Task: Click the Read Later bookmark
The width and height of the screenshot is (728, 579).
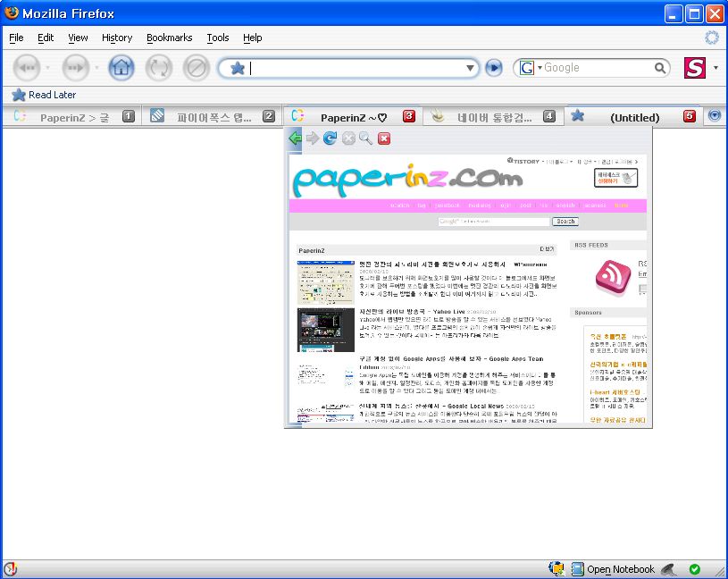Action: (44, 95)
